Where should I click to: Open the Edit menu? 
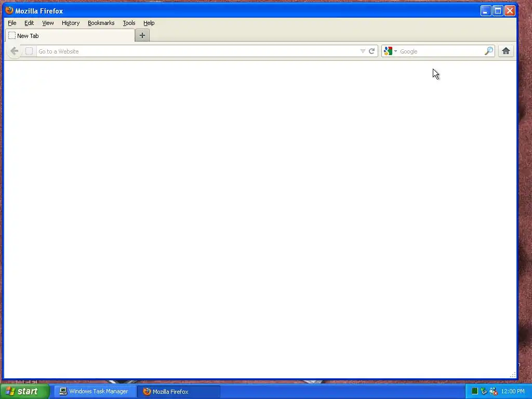[x=29, y=23]
